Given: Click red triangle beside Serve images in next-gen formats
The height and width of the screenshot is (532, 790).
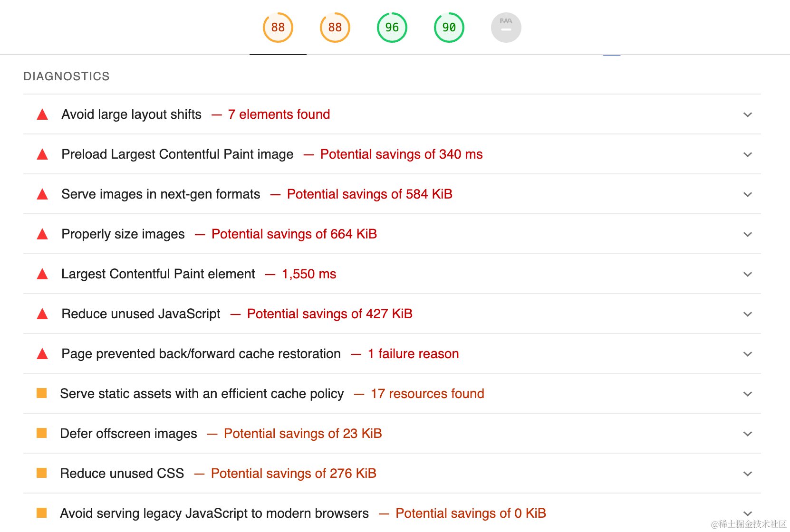Looking at the screenshot, I should [42, 194].
